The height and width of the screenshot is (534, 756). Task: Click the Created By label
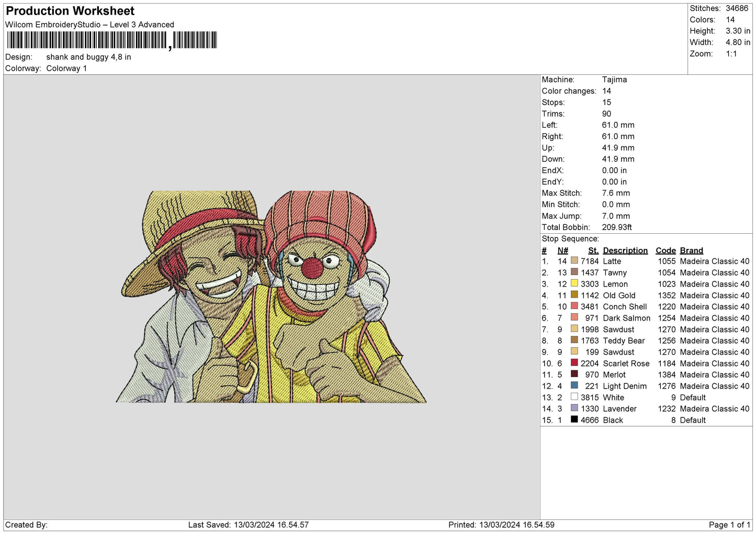pos(26,525)
